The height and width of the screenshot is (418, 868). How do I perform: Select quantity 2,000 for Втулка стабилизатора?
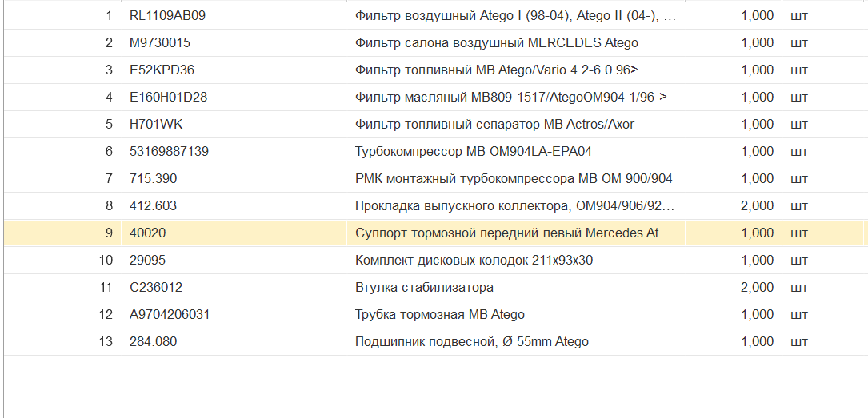pyautogui.click(x=757, y=287)
